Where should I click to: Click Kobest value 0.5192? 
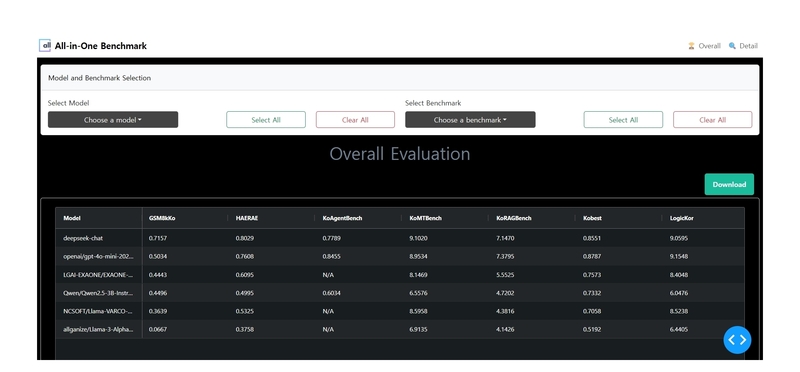point(592,329)
